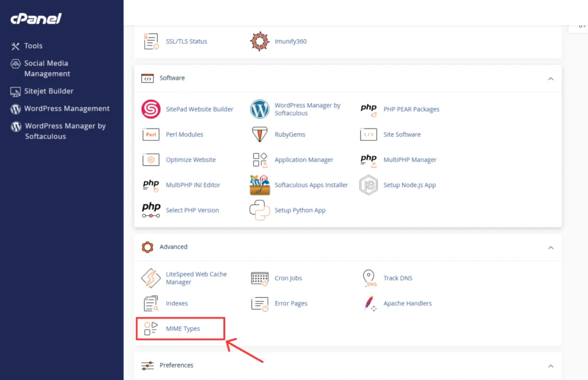Click the Cron Jobs icon

(x=260, y=278)
